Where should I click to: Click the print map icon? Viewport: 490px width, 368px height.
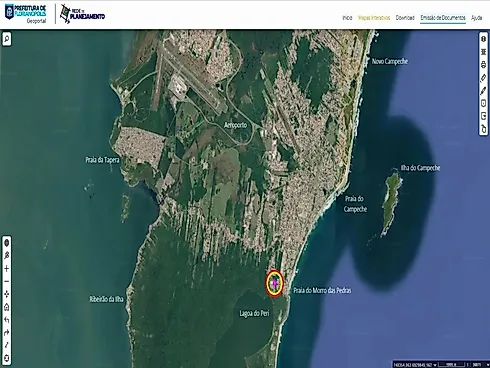coord(483,65)
